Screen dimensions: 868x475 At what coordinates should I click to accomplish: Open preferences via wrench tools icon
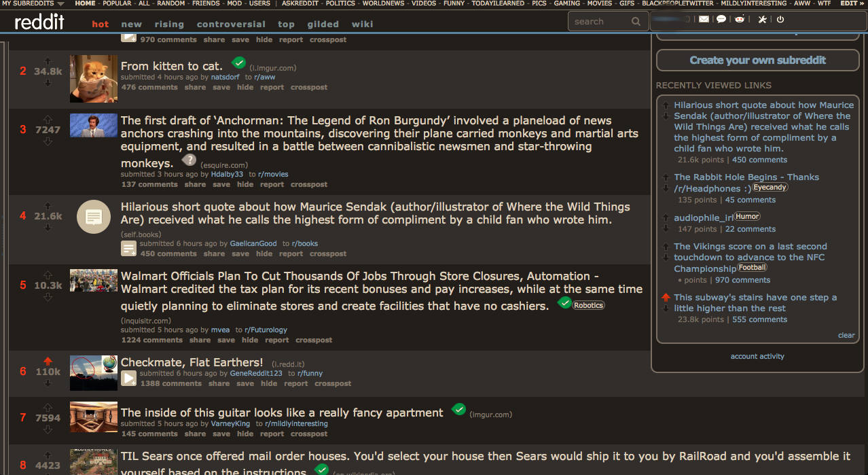tap(762, 20)
